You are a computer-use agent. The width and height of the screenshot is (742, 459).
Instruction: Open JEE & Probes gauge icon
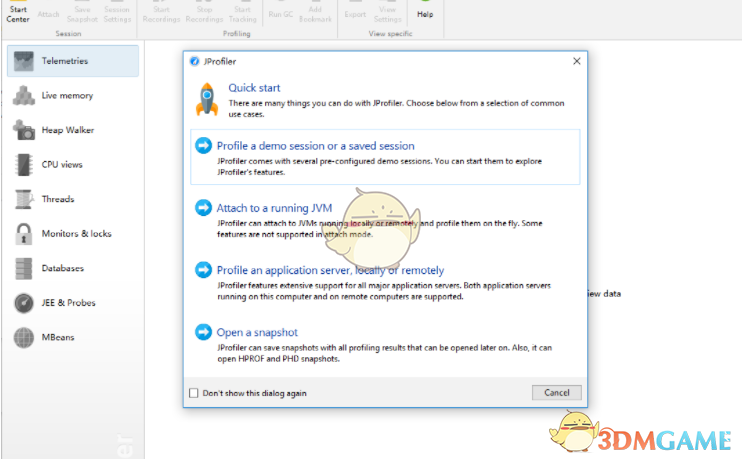(x=24, y=303)
